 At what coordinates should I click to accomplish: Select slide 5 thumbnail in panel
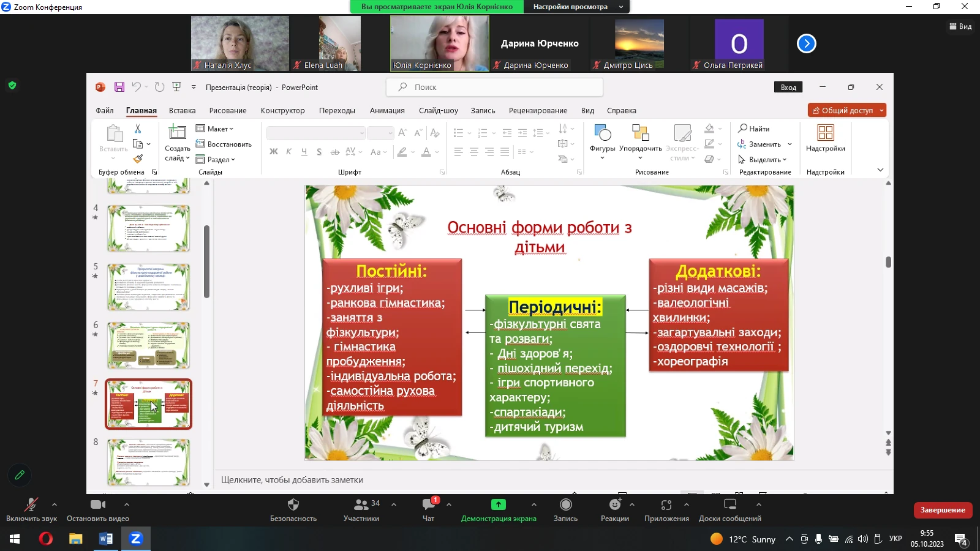click(x=148, y=287)
